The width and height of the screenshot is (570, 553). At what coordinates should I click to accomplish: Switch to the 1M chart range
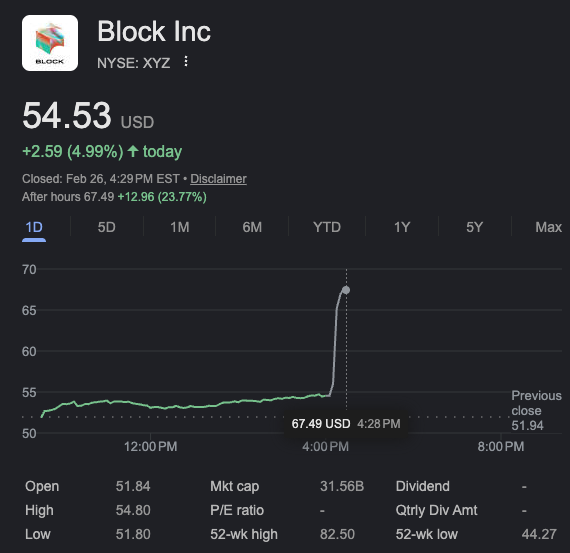180,227
